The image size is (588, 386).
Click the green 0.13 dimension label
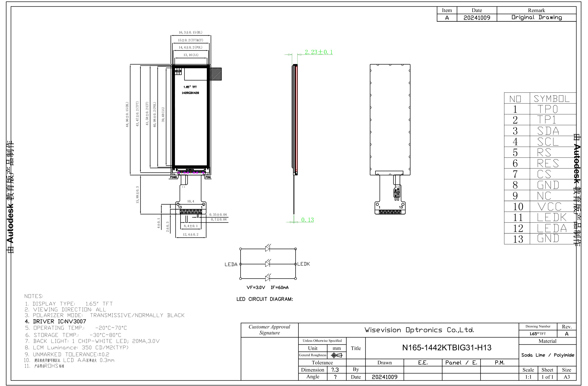tap(307, 220)
